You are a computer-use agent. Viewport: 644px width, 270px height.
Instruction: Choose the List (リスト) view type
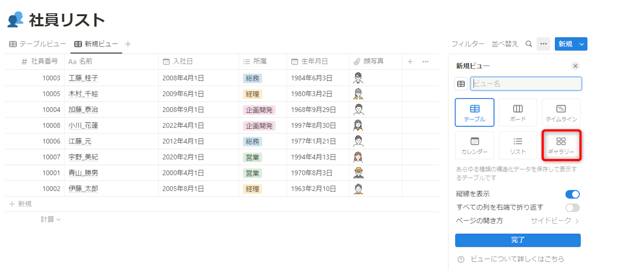coord(518,145)
